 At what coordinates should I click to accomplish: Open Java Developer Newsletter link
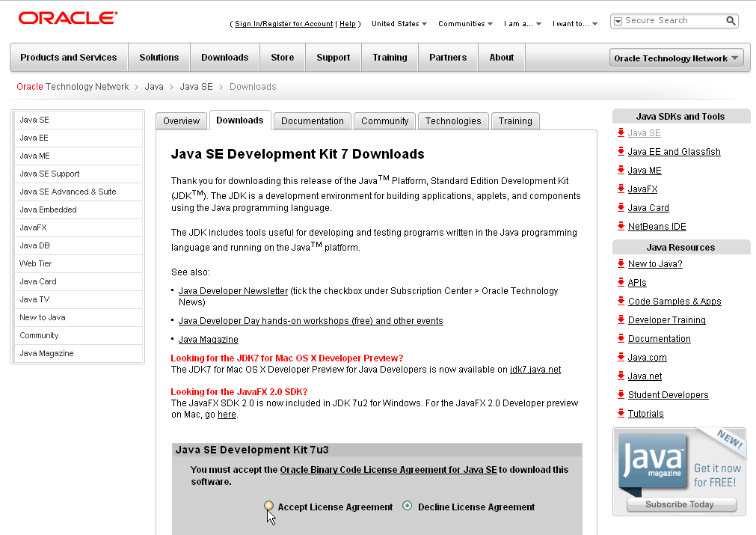tap(233, 291)
